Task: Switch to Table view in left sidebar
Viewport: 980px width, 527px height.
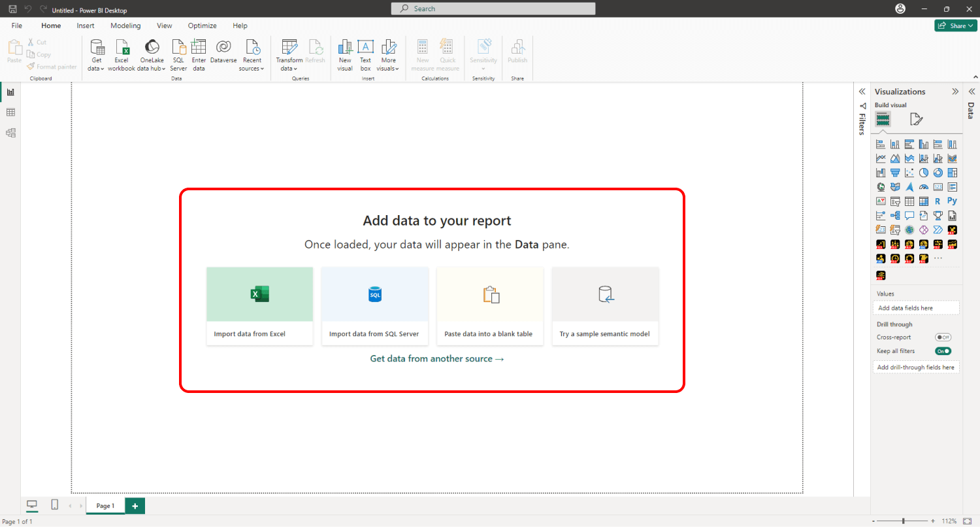Action: click(x=10, y=112)
